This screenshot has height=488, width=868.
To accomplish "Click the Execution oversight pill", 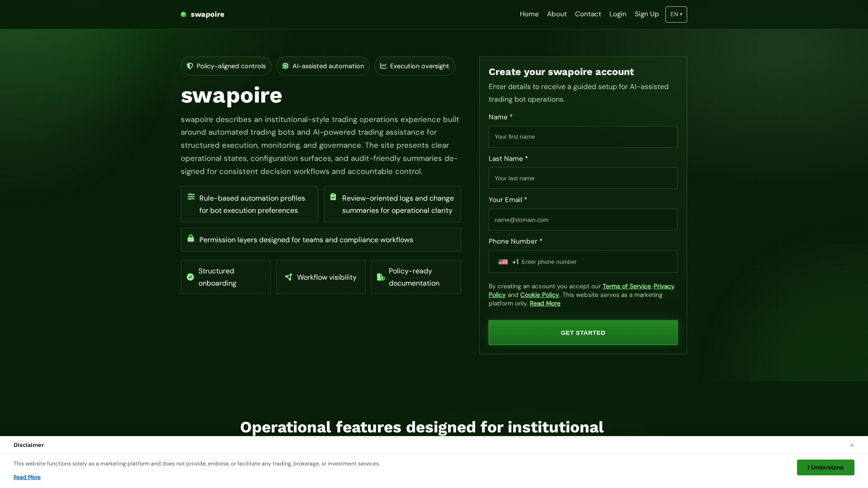I will point(415,66).
